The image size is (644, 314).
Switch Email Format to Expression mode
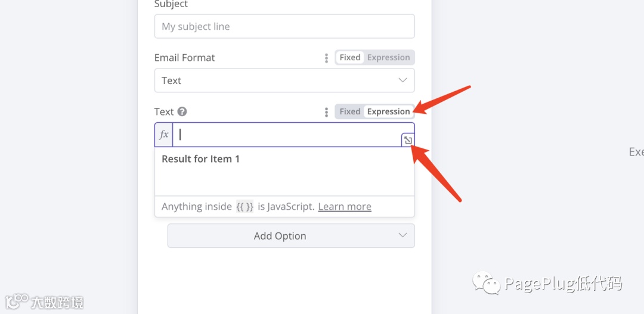tap(388, 58)
